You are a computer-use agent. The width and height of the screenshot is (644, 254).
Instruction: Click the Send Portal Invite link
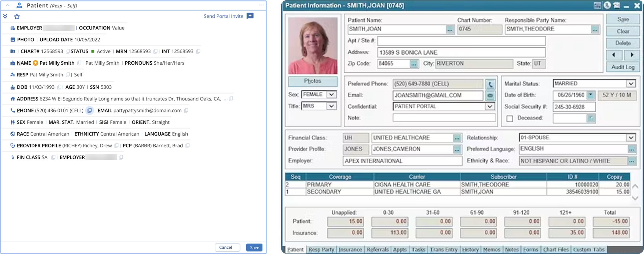pos(223,16)
